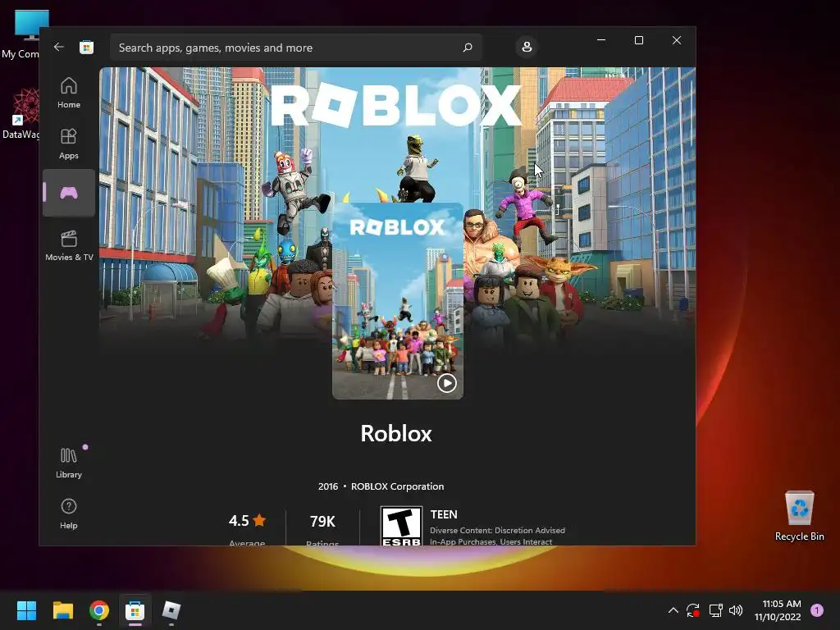Open network settings from tray icon
Screen dimensions: 840x630
coord(715,610)
